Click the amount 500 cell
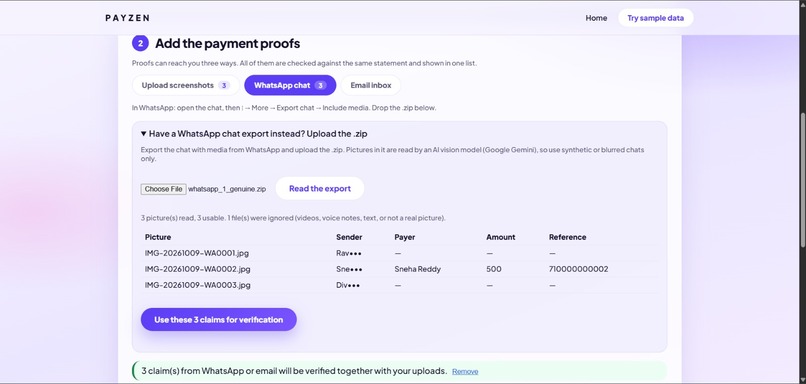Image resolution: width=806 pixels, height=384 pixels. [493, 269]
